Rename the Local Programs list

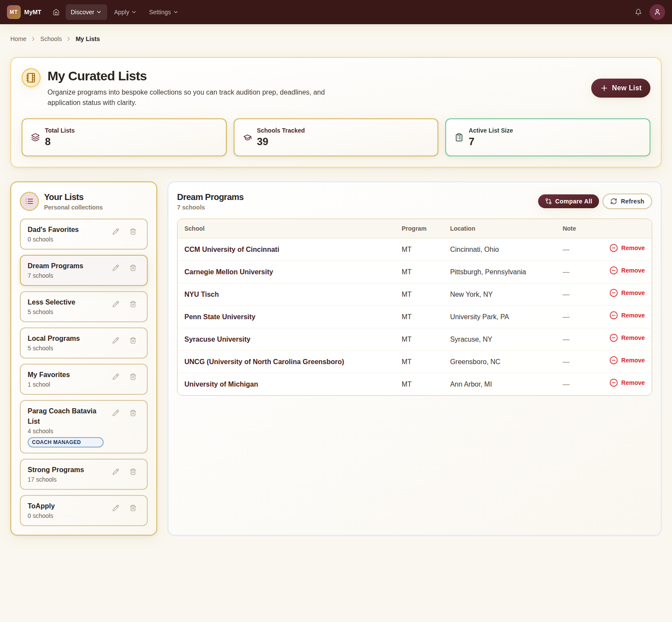(116, 340)
